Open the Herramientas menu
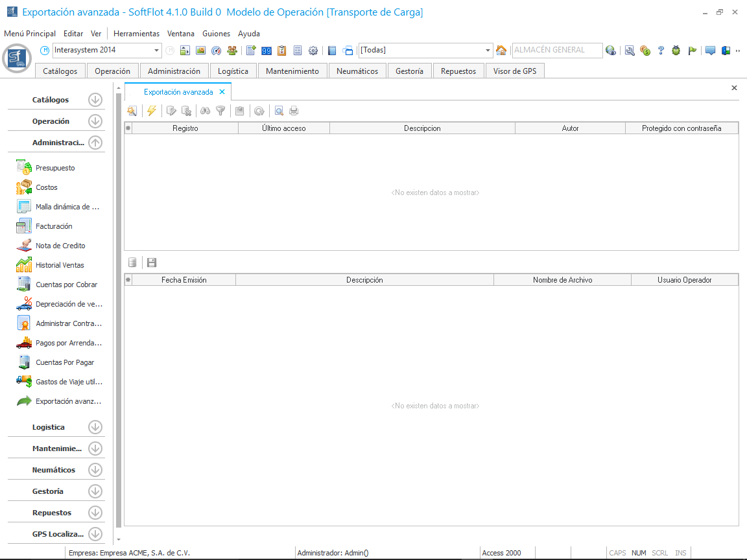747x560 pixels. click(x=136, y=34)
